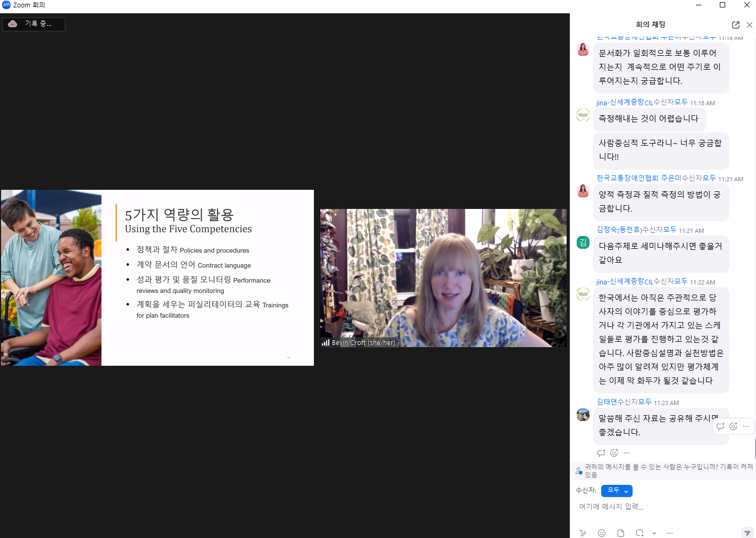This screenshot has height=538, width=756.
Task: Click the shared slide about Five Competencies
Action: pos(157,278)
